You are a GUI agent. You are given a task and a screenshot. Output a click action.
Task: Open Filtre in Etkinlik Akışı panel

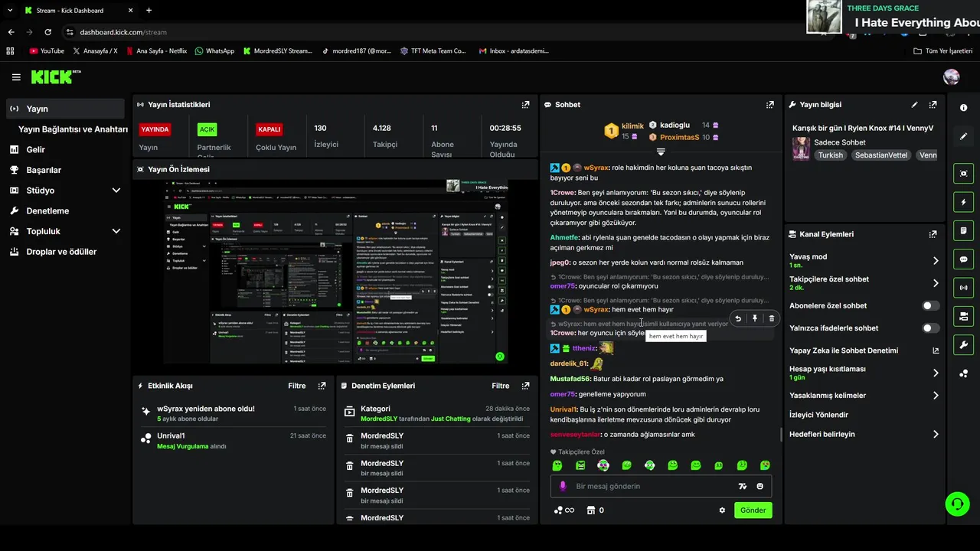[297, 386]
